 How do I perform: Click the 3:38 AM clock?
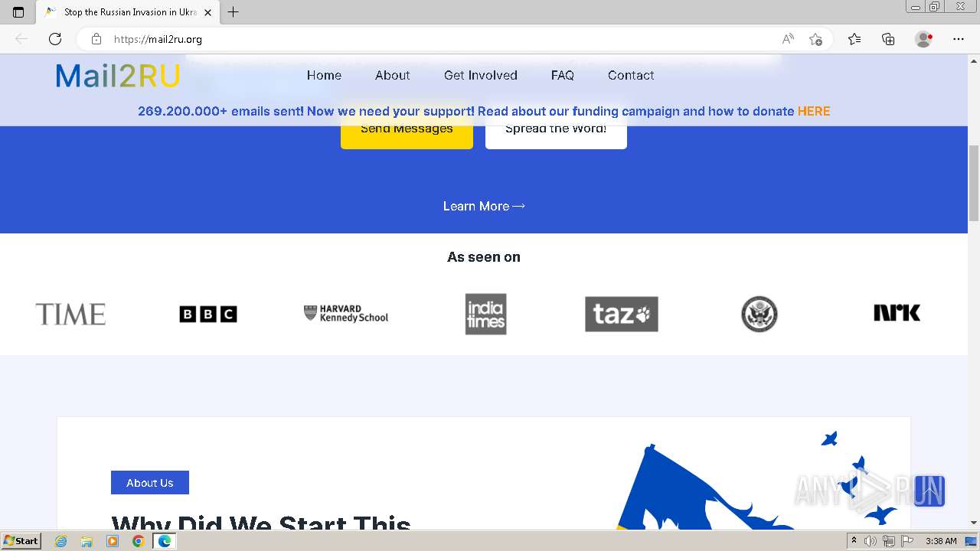pos(941,541)
